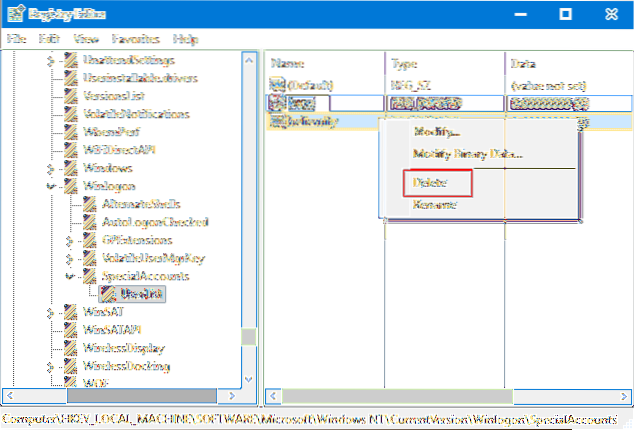The width and height of the screenshot is (634, 430).
Task: Click the tree pane vertical scrollbar down arrow
Action: coord(250,380)
